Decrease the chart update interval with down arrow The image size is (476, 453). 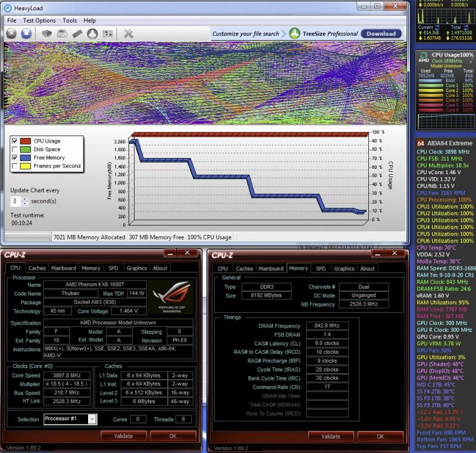(26, 204)
